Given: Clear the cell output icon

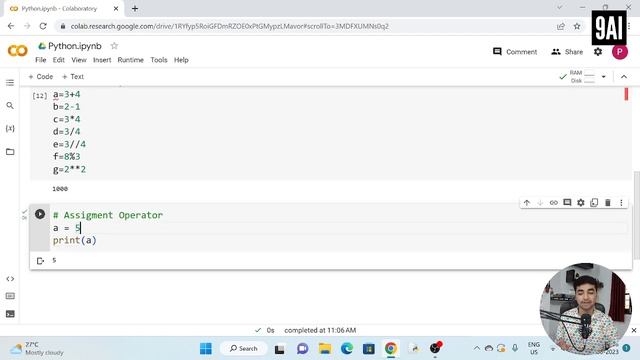Looking at the screenshot, I should 40,261.
